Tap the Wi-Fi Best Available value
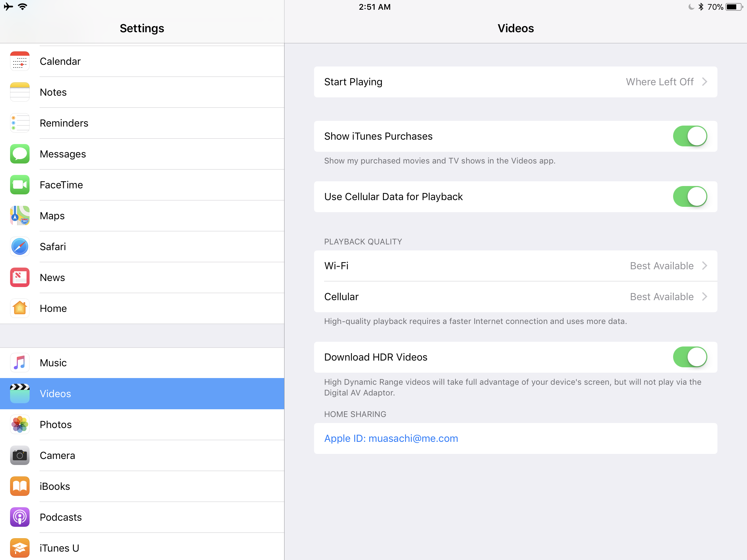The width and height of the screenshot is (747, 560). click(x=662, y=266)
